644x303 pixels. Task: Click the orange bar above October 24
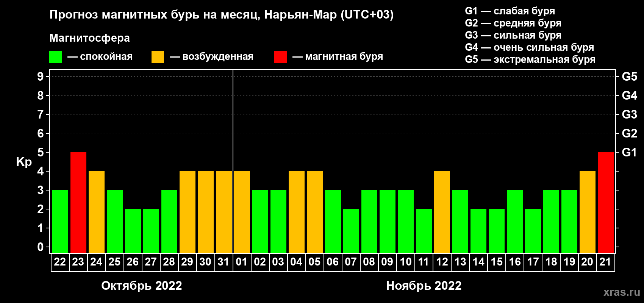click(97, 212)
